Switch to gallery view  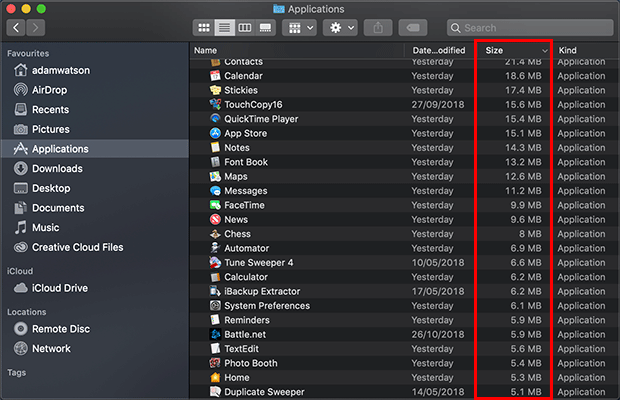pyautogui.click(x=265, y=28)
